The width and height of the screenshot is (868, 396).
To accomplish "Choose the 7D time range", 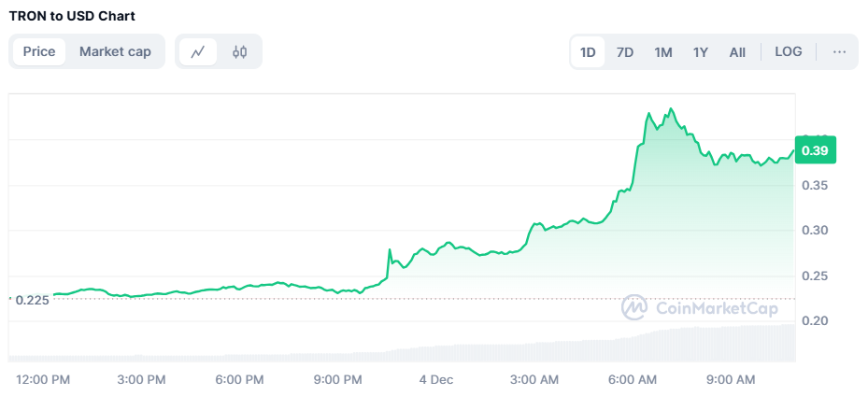I will point(625,52).
